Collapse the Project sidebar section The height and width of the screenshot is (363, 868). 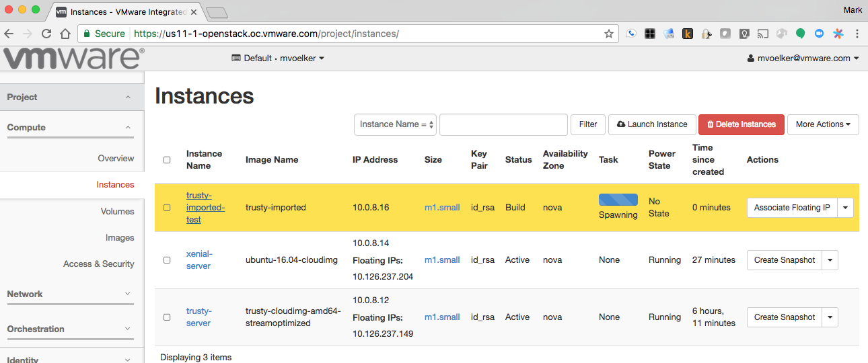pyautogui.click(x=72, y=97)
